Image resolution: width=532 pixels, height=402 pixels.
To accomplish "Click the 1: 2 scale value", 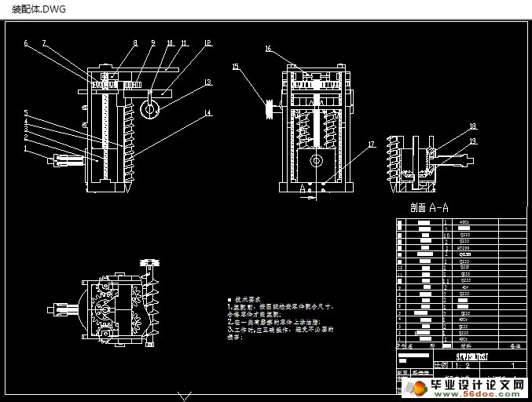I will [x=462, y=365].
